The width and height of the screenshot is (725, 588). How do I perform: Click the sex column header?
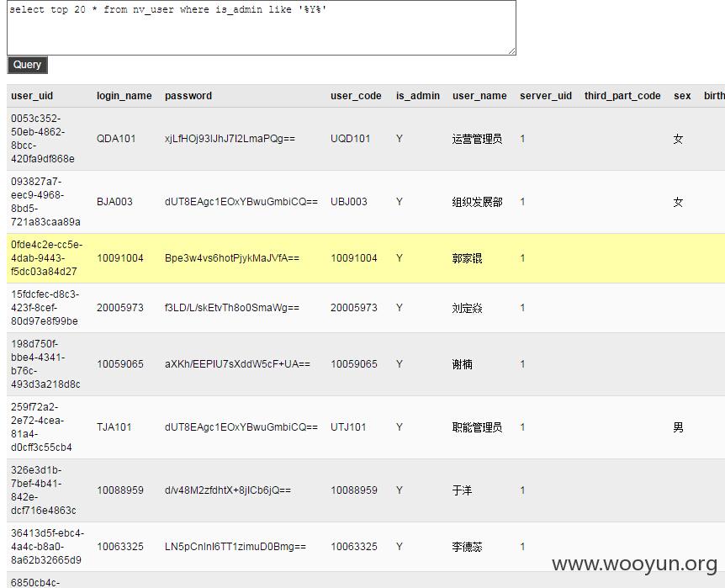tap(682, 96)
